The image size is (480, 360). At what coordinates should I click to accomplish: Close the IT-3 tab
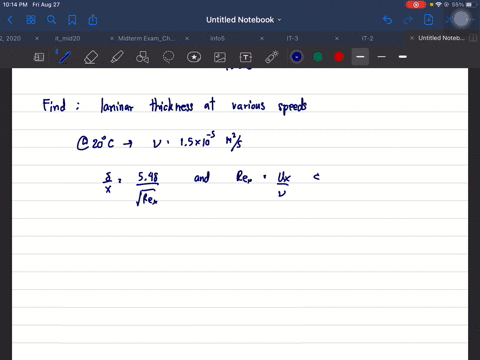262,38
